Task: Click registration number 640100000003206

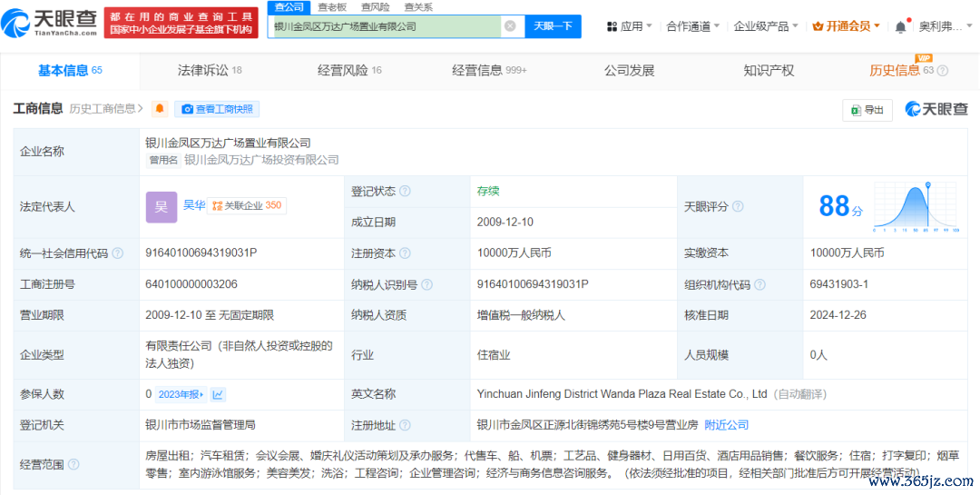Action: (191, 284)
